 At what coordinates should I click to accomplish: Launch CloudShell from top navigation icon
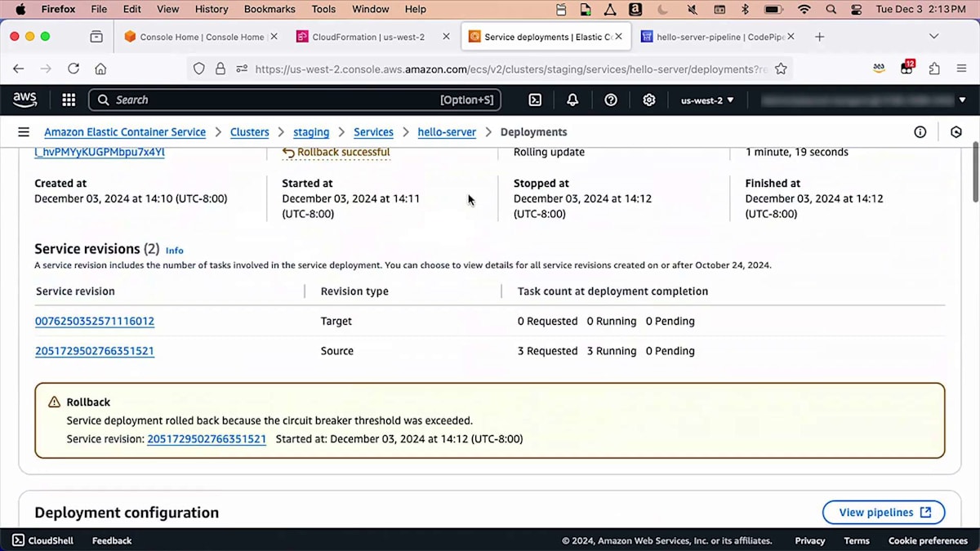(535, 100)
